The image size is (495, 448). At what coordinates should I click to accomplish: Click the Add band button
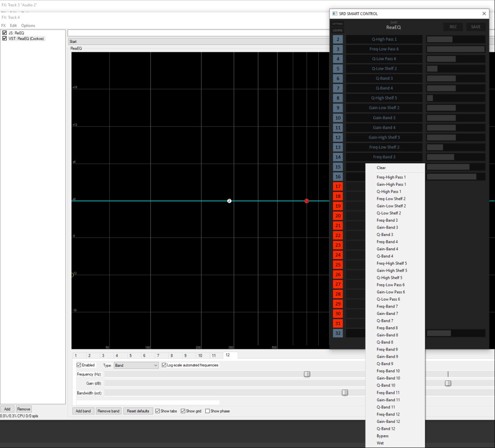[83, 411]
